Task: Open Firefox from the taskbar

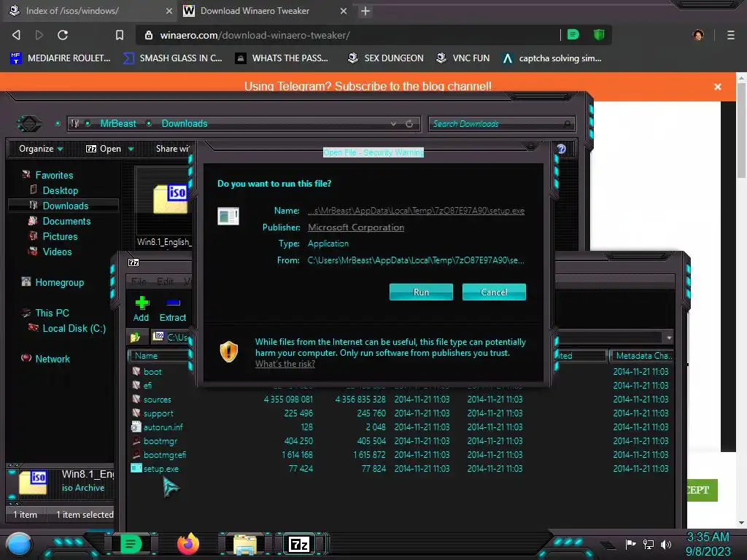Action: coord(187,544)
